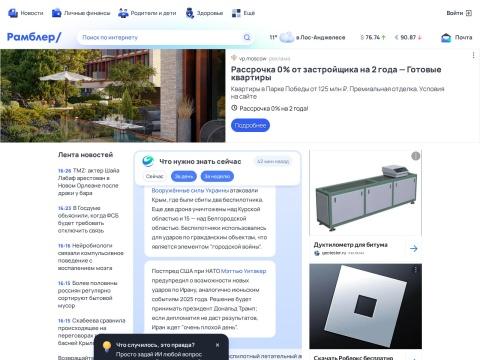Viewport: 480px width, 360px height.
Task: Open the Дуктилометр для битума title
Action: pyautogui.click(x=351, y=245)
